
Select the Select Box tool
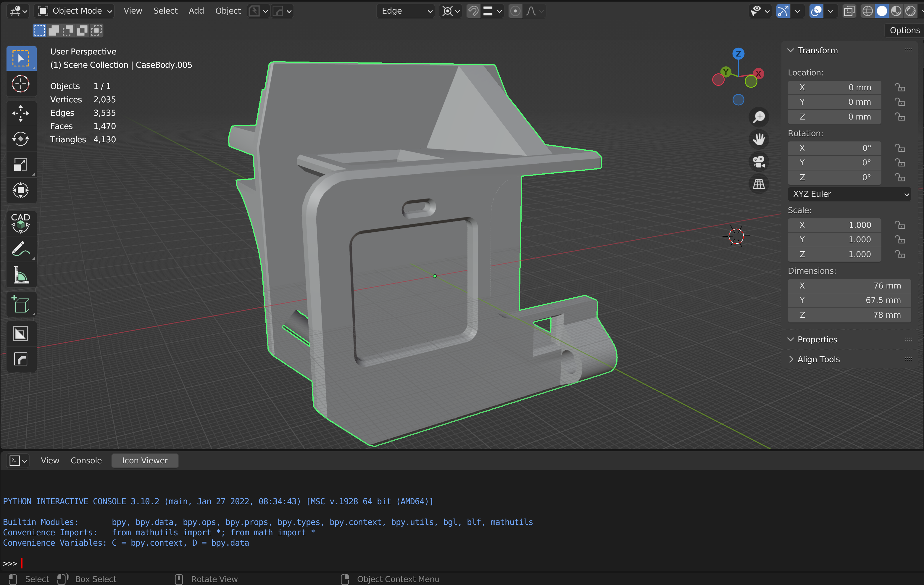21,59
